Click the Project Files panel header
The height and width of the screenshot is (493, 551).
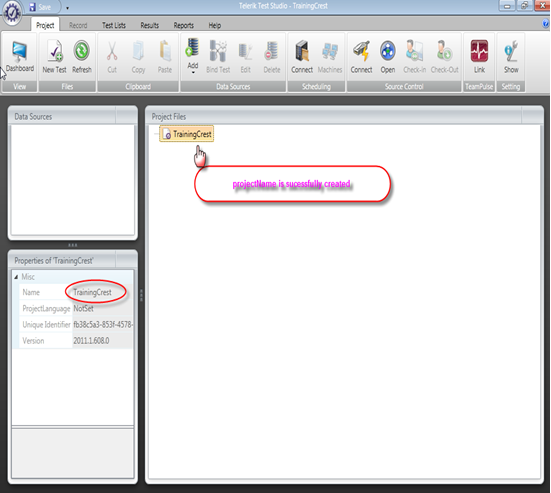344,116
